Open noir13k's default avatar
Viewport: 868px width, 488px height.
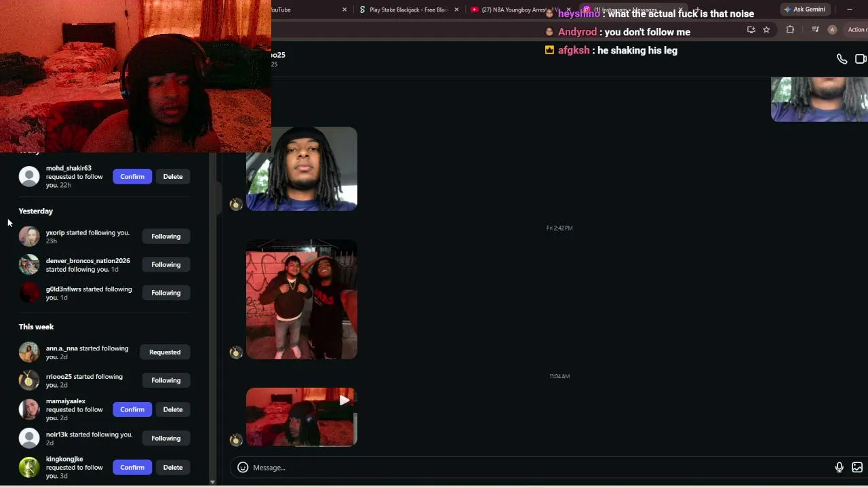pos(29,438)
